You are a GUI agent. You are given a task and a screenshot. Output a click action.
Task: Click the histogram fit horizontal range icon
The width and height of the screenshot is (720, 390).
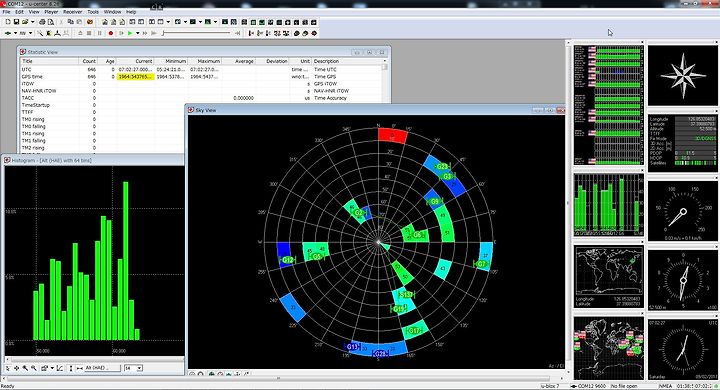80,368
